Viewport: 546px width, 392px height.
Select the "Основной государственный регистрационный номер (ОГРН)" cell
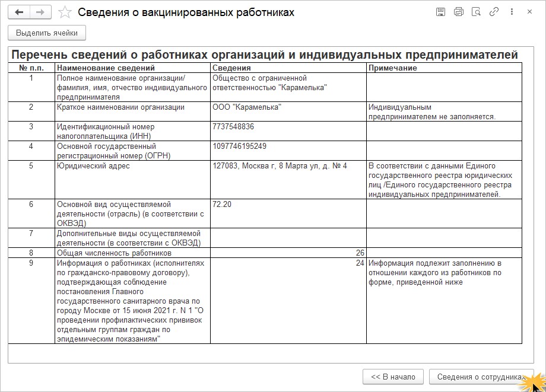(133, 151)
